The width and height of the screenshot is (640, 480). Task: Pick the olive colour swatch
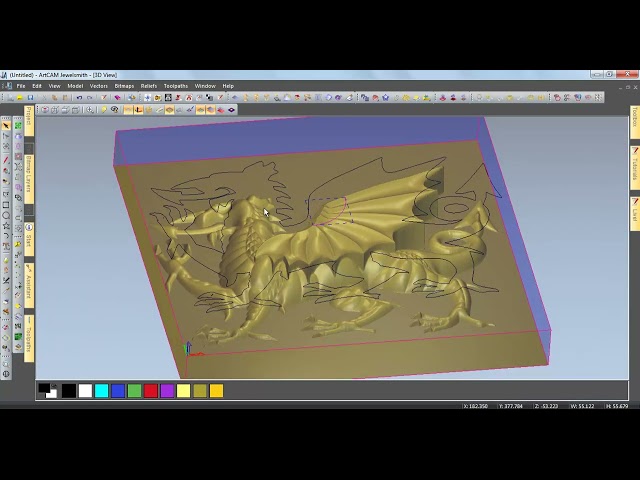click(x=200, y=391)
